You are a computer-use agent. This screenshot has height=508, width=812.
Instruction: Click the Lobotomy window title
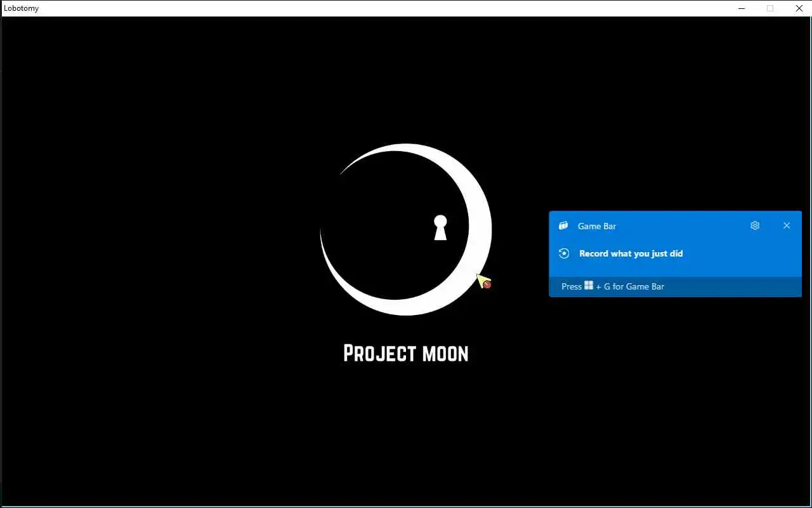(22, 8)
